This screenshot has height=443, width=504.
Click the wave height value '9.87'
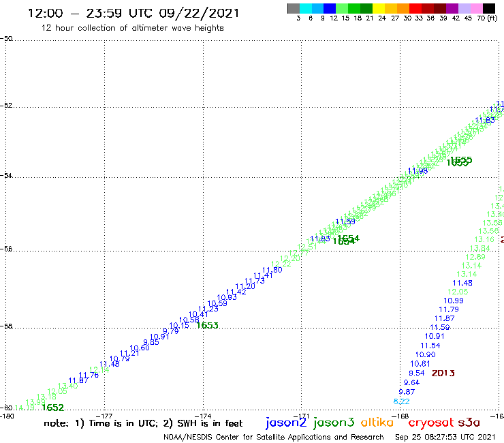point(407,392)
